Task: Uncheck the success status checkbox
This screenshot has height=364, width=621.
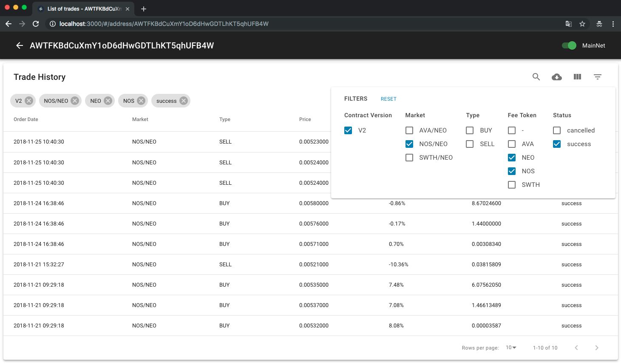Action: [557, 144]
